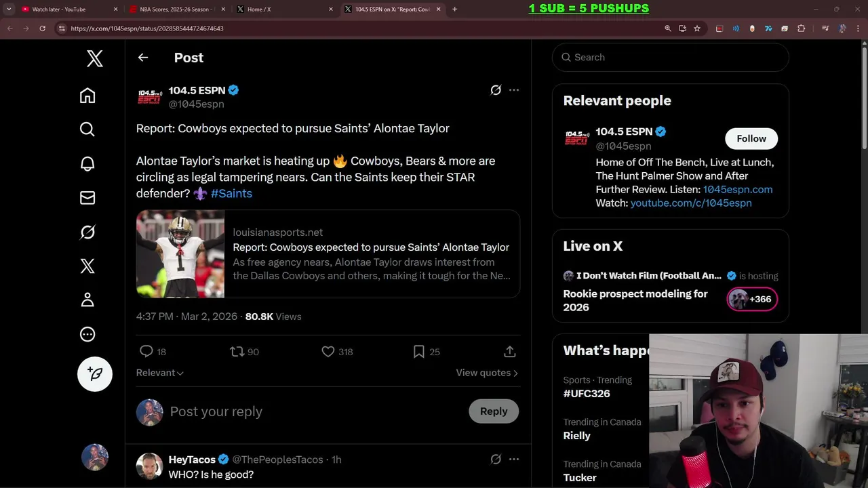The width and height of the screenshot is (868, 488).
Task: Open Notifications bell in sidebar
Action: click(x=87, y=163)
